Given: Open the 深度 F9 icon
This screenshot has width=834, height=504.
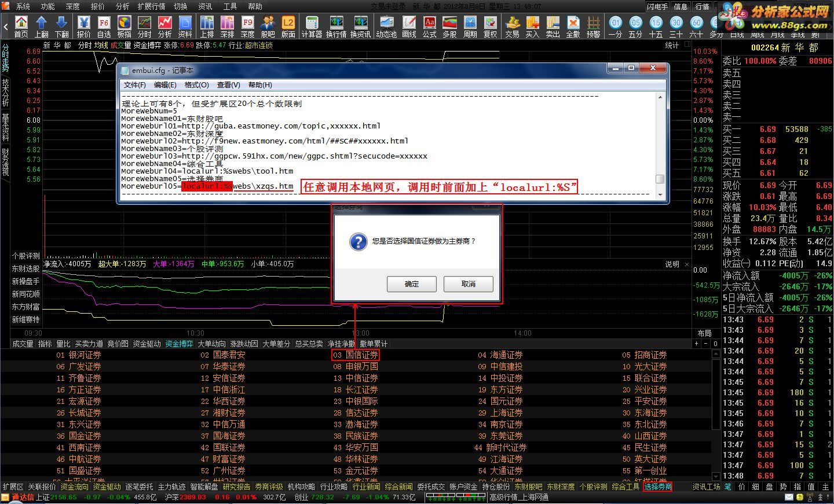Looking at the screenshot, I should pos(247,27).
